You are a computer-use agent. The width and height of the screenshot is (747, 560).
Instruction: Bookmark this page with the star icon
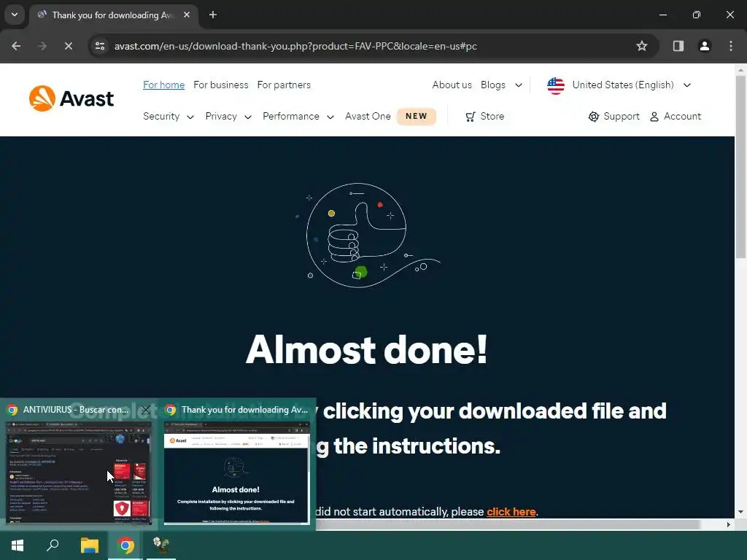pos(642,46)
